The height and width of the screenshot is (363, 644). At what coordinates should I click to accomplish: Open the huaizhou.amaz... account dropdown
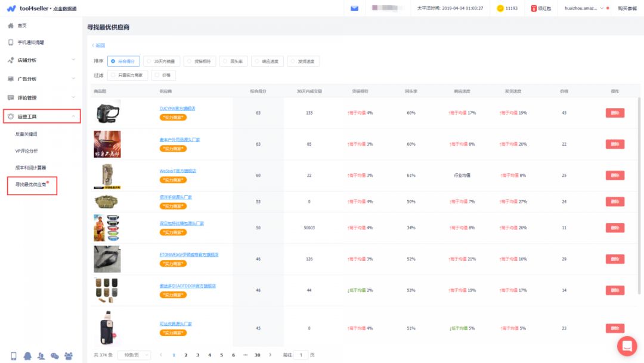[x=584, y=8]
